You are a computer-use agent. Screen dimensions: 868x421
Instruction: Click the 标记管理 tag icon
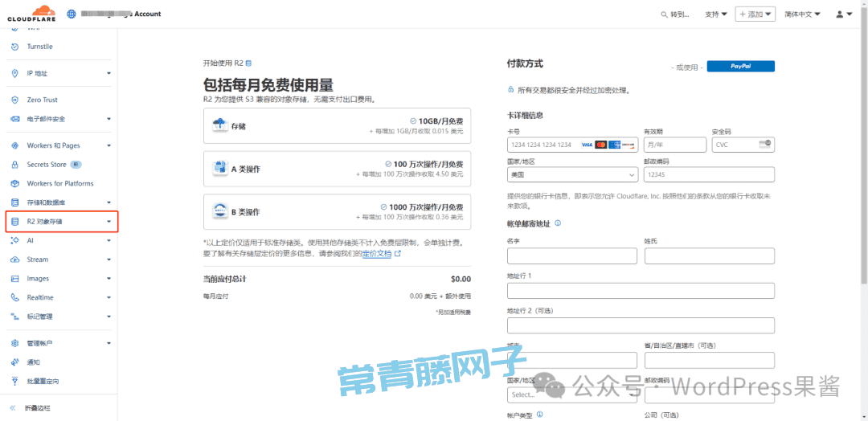click(x=15, y=317)
